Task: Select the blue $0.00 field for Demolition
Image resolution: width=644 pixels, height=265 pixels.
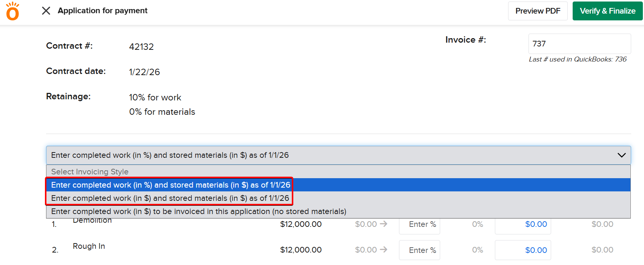Action: coord(523,225)
